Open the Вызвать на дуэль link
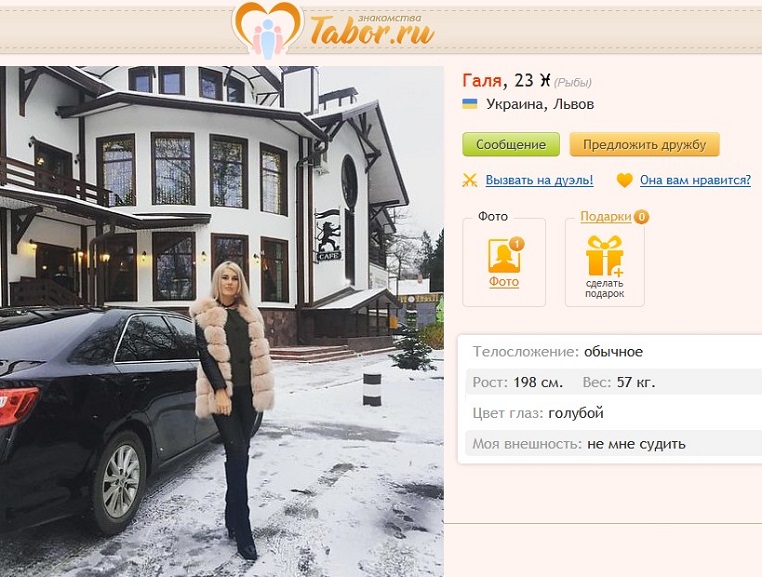Image resolution: width=762 pixels, height=577 pixels. pyautogui.click(x=539, y=180)
